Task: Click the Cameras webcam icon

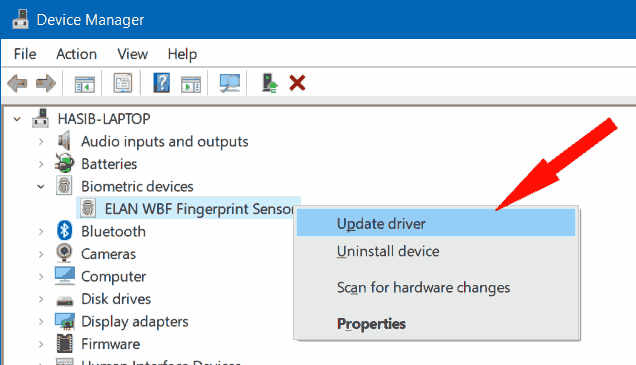Action: click(x=64, y=253)
